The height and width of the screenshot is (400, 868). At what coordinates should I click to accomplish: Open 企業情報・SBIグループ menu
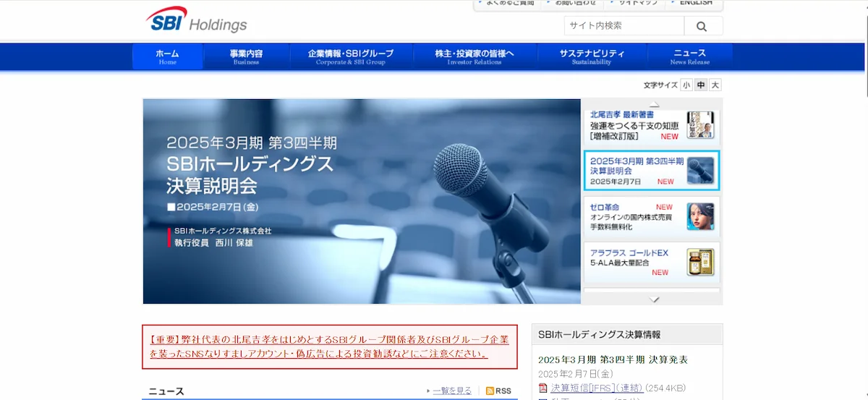[x=351, y=56]
